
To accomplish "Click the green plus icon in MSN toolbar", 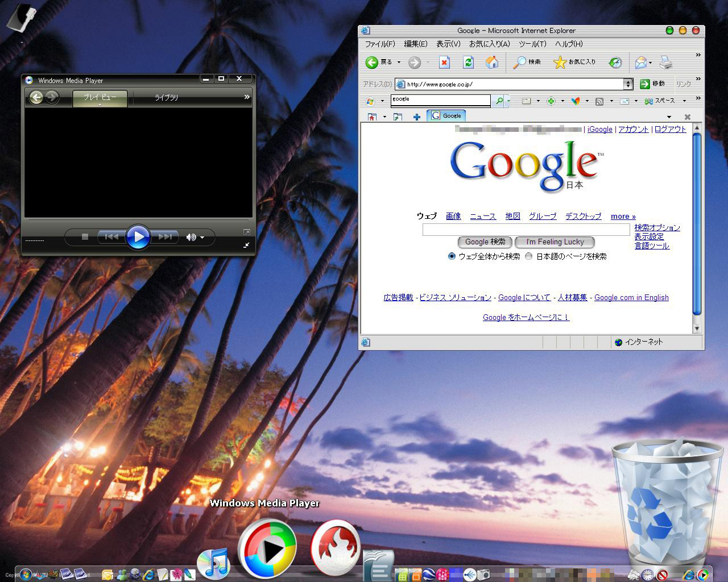I will click(551, 101).
